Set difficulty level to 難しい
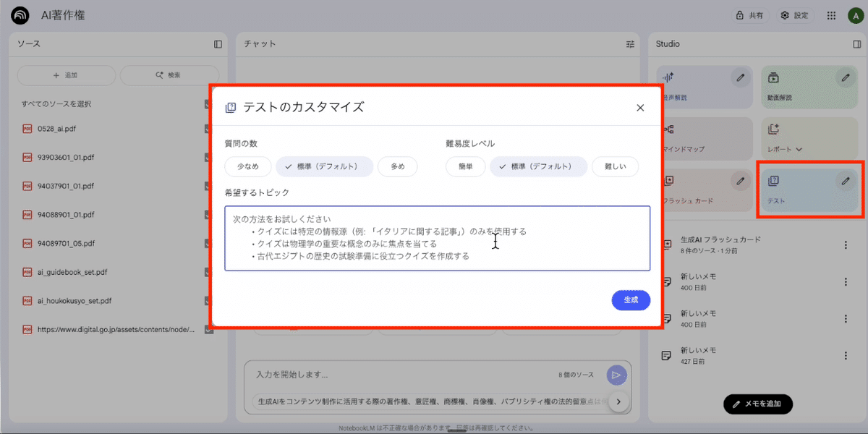This screenshot has width=868, height=434. 615,166
